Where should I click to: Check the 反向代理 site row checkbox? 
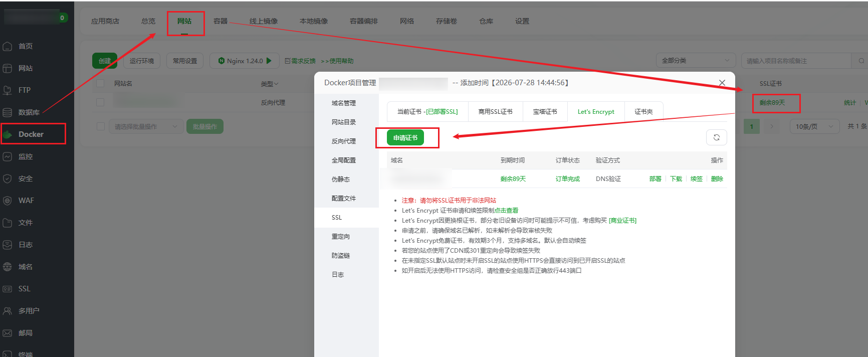pos(100,102)
